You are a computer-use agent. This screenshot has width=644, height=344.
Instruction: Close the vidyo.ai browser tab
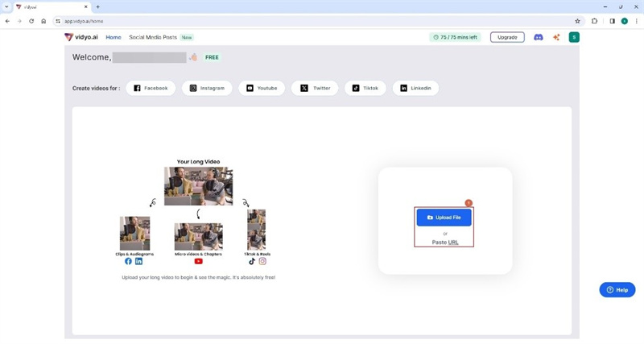pos(86,7)
